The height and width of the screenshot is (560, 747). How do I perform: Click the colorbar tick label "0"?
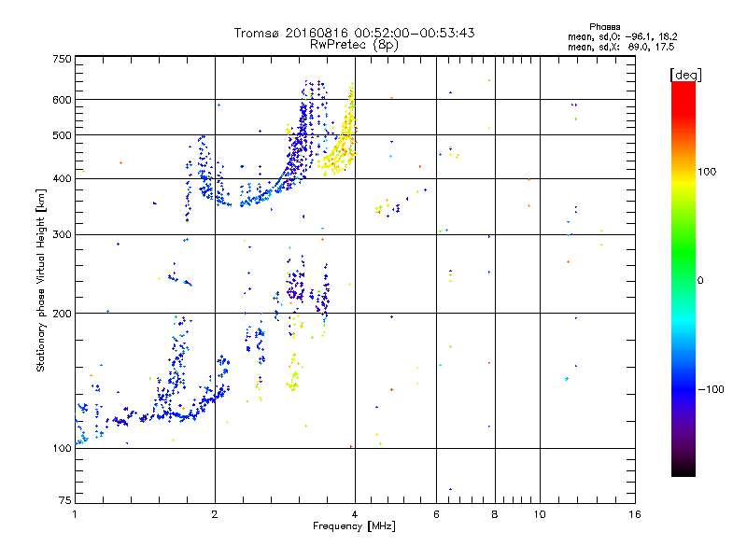[x=700, y=281]
